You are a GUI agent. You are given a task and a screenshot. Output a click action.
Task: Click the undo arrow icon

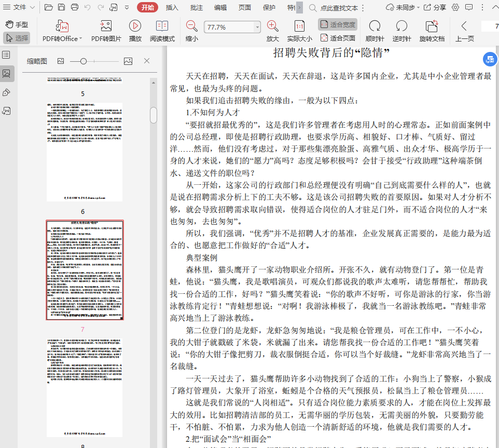tap(88, 7)
